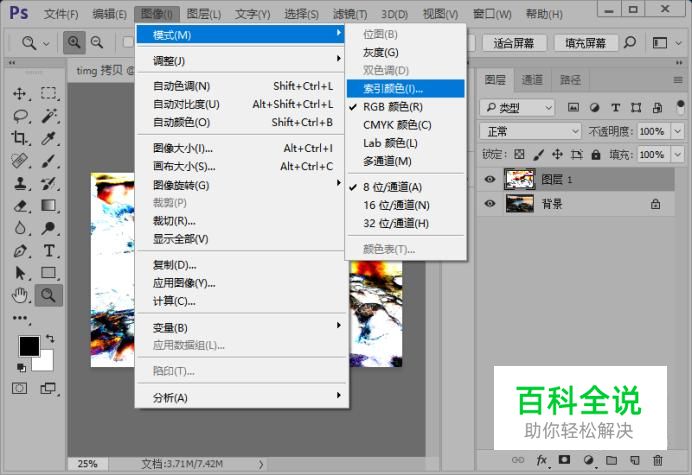The image size is (692, 475).
Task: Select the Eraser tool
Action: [20, 206]
